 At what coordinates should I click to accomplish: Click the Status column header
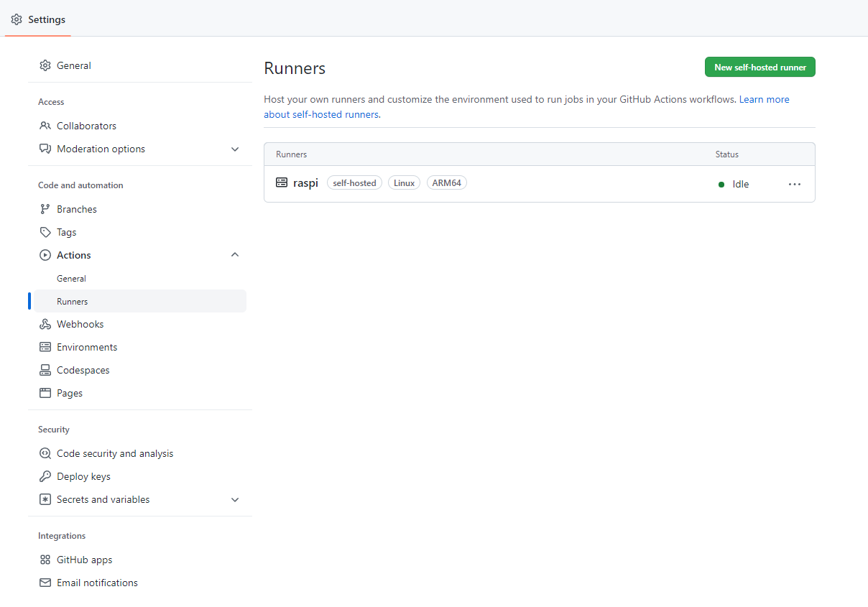pos(727,154)
